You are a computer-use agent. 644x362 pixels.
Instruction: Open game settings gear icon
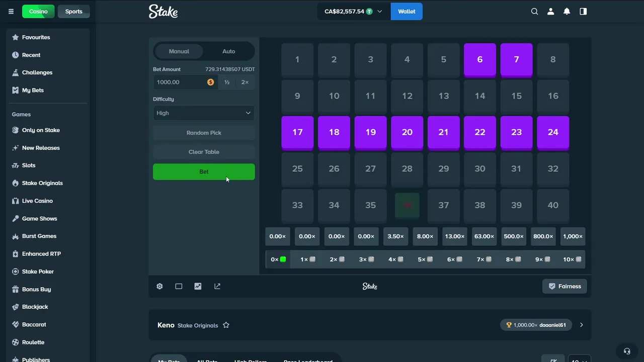click(x=159, y=286)
